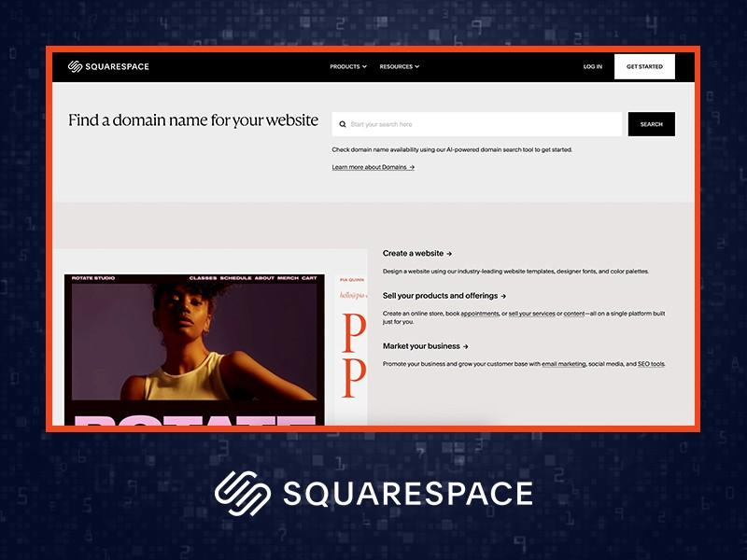The height and width of the screenshot is (560, 747).
Task: Click the arrow next to Create a website
Action: coord(450,252)
